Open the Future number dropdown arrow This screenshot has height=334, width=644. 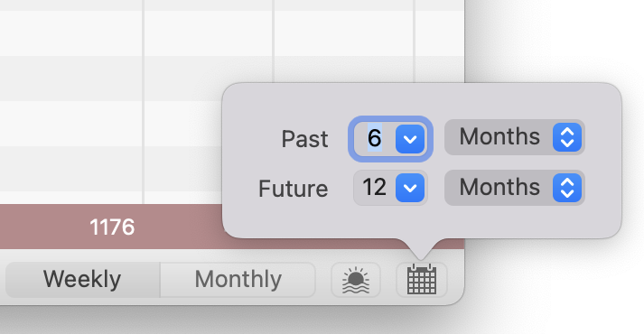(410, 188)
